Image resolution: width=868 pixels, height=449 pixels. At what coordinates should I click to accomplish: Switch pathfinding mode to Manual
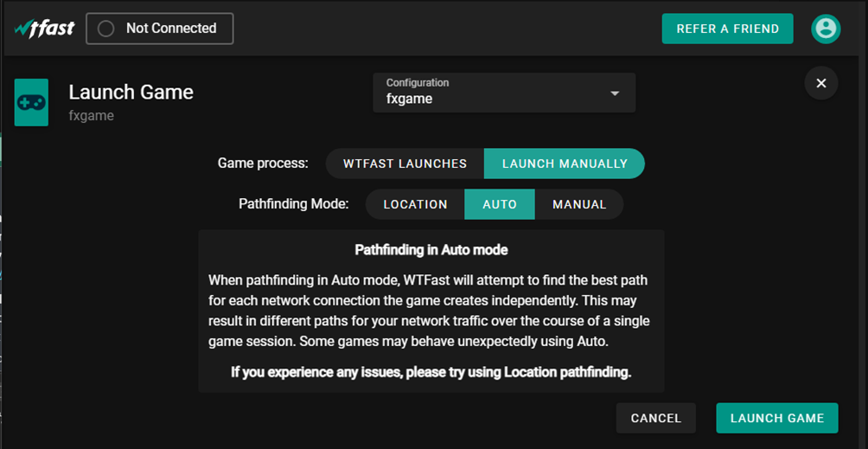coord(579,204)
